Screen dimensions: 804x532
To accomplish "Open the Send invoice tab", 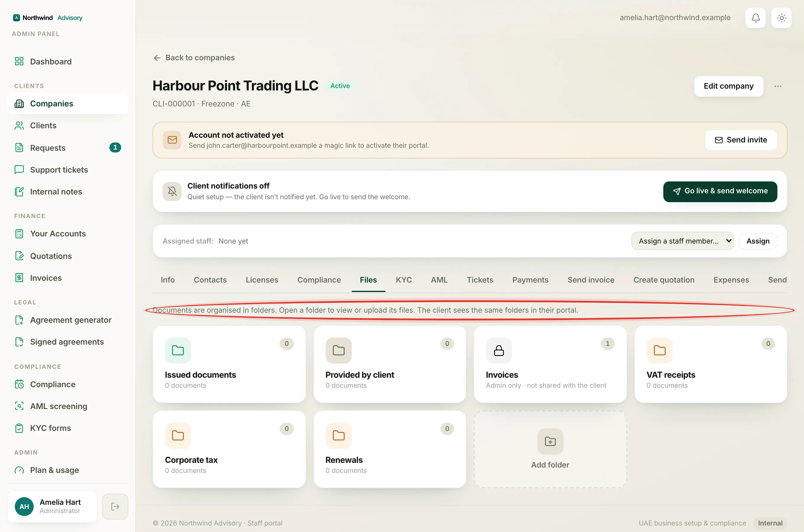I will coord(591,280).
